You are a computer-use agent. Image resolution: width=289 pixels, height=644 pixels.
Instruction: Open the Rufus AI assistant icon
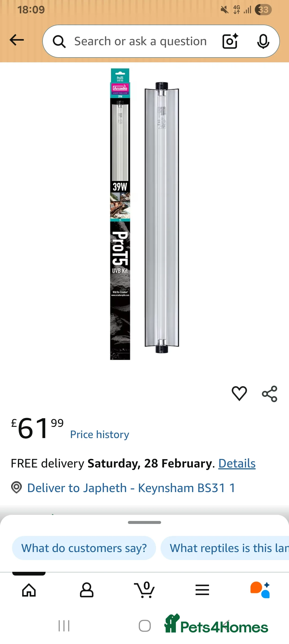(260, 590)
